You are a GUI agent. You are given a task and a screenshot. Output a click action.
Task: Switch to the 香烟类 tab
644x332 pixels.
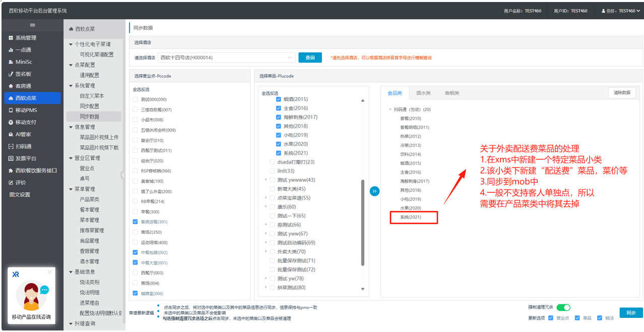(x=452, y=93)
